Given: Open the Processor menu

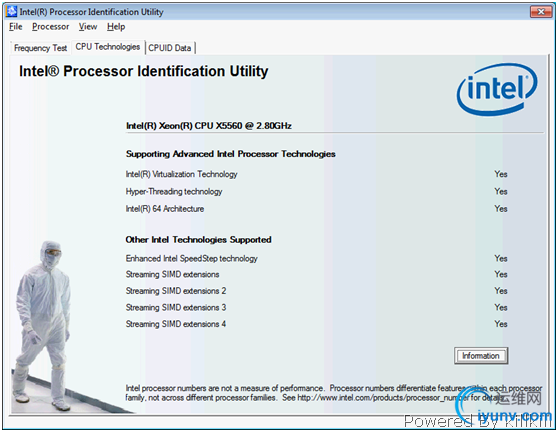Looking at the screenshot, I should point(51,27).
